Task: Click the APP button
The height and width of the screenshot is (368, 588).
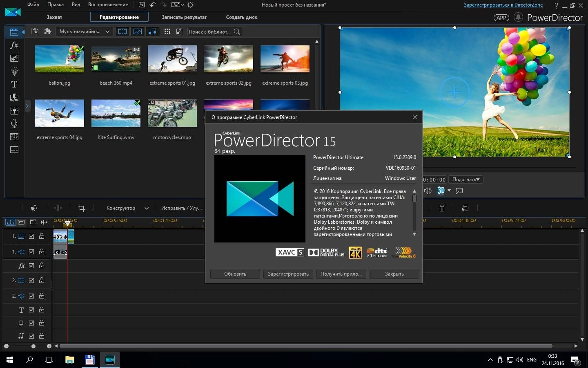Action: click(x=501, y=18)
